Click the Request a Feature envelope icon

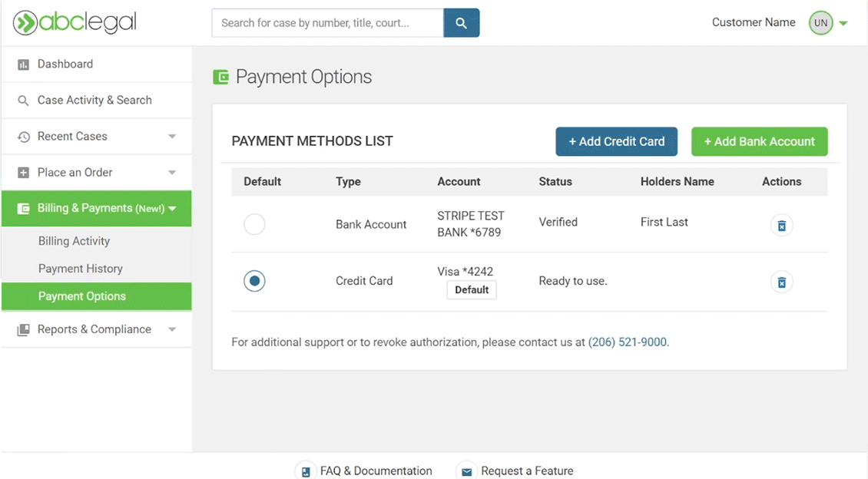pyautogui.click(x=466, y=471)
